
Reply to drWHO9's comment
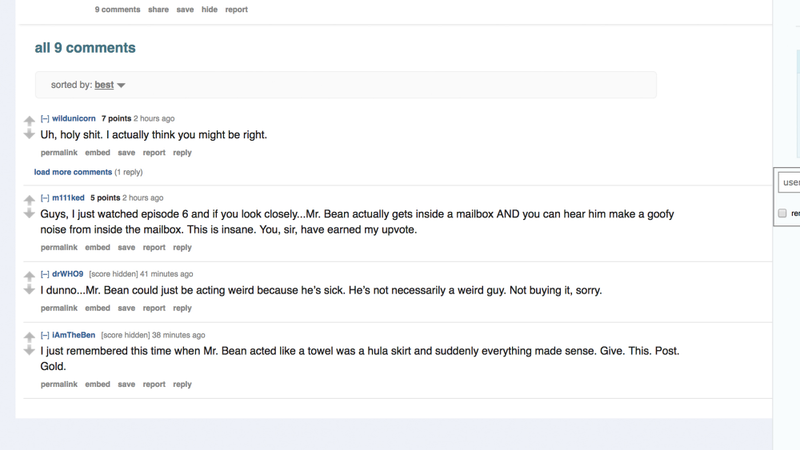[182, 308]
